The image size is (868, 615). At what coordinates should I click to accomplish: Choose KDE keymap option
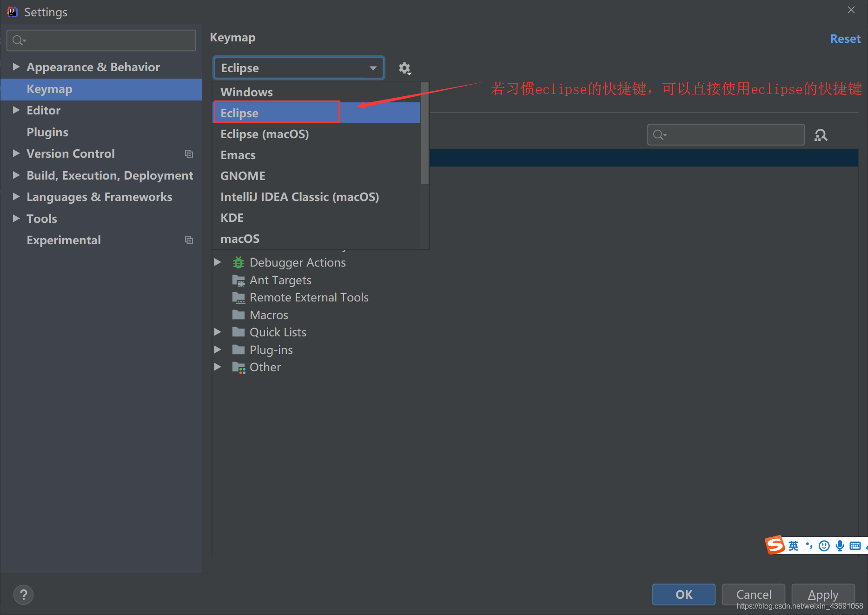[317, 218]
